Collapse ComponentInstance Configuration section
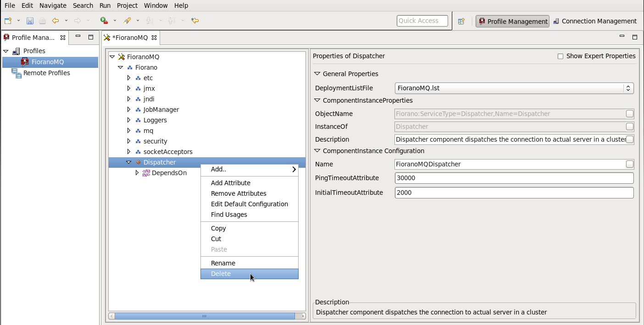This screenshot has width=644, height=325. click(x=317, y=151)
